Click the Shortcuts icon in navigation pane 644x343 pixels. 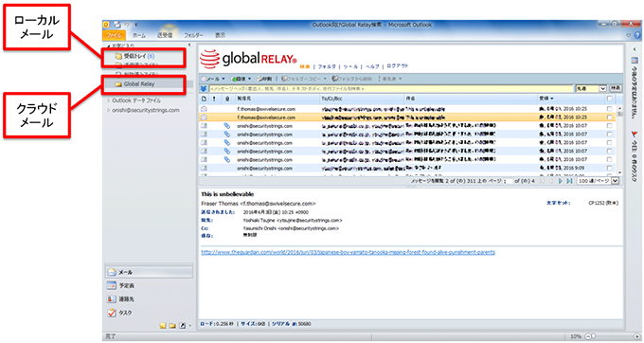182,326
